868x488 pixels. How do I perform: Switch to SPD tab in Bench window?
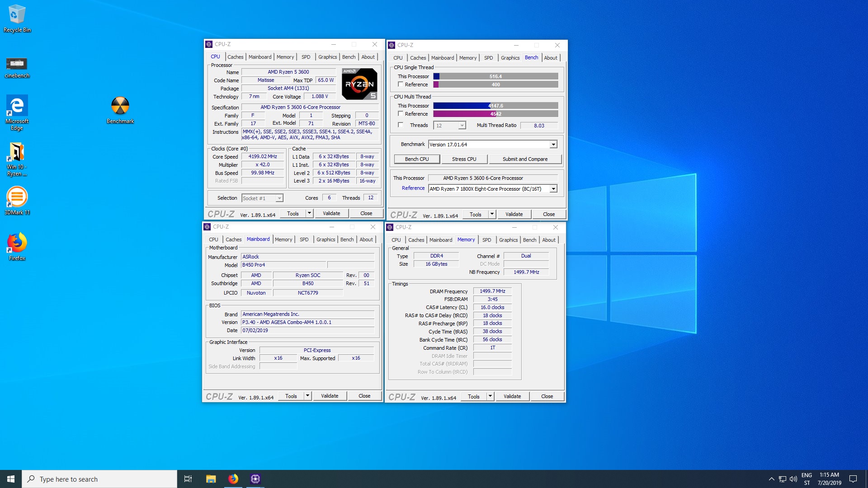pos(488,58)
